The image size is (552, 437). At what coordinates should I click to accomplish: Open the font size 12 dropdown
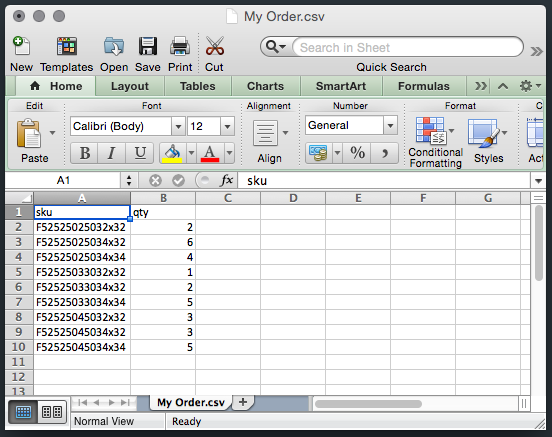(227, 126)
